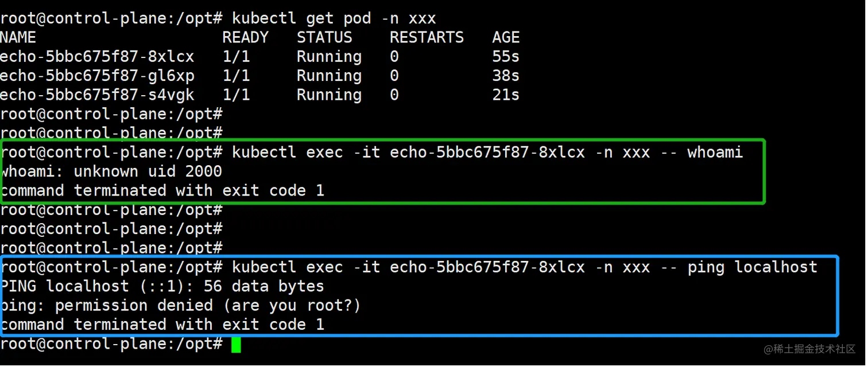Click Running status of the gl6xp pod

329,76
